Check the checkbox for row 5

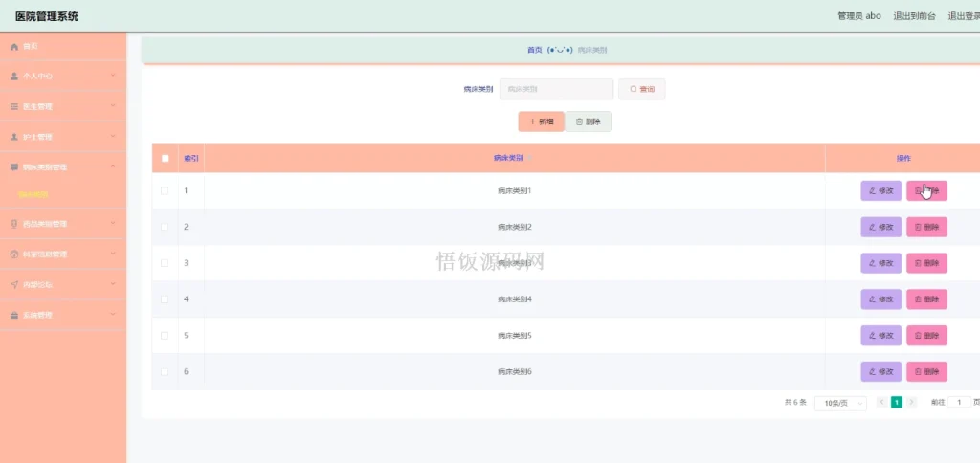point(165,336)
